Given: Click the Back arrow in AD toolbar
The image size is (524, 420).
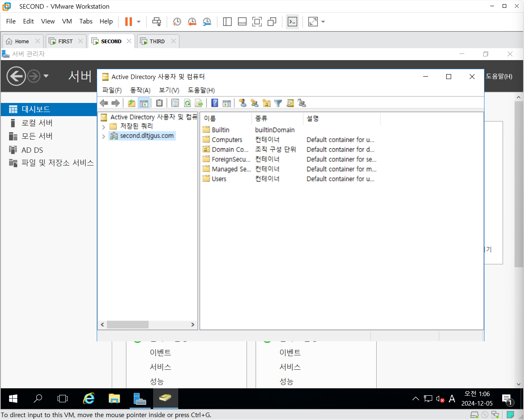Looking at the screenshot, I should tap(104, 103).
